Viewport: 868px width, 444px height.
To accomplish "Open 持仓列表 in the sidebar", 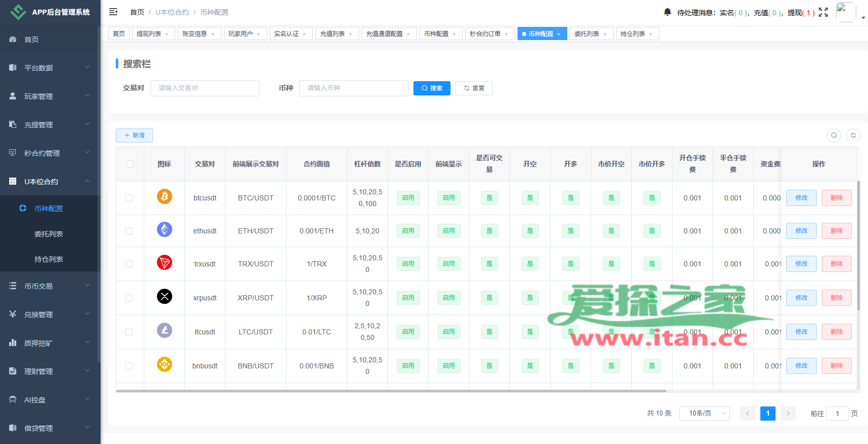I will [x=49, y=259].
